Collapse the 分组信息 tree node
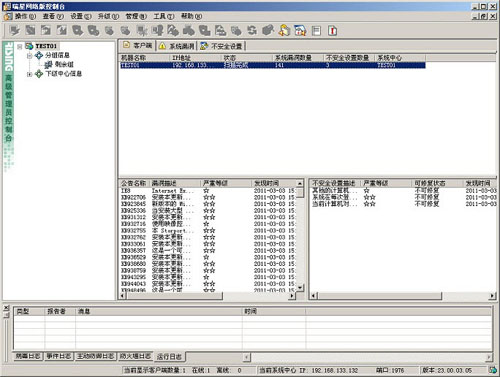This screenshot has height=377, width=500. point(29,56)
